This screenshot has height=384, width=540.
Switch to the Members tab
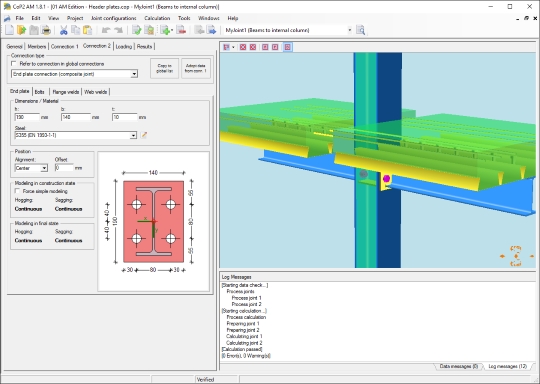[37, 46]
